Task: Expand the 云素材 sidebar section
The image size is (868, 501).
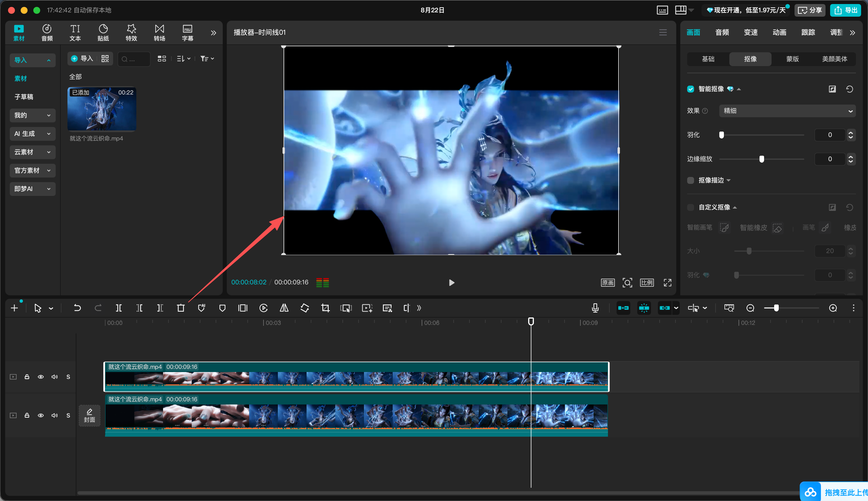Action: [33, 152]
